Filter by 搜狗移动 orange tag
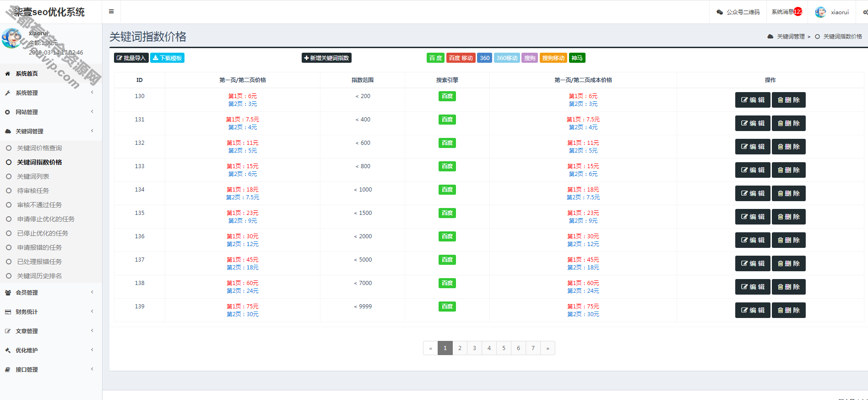 [553, 58]
